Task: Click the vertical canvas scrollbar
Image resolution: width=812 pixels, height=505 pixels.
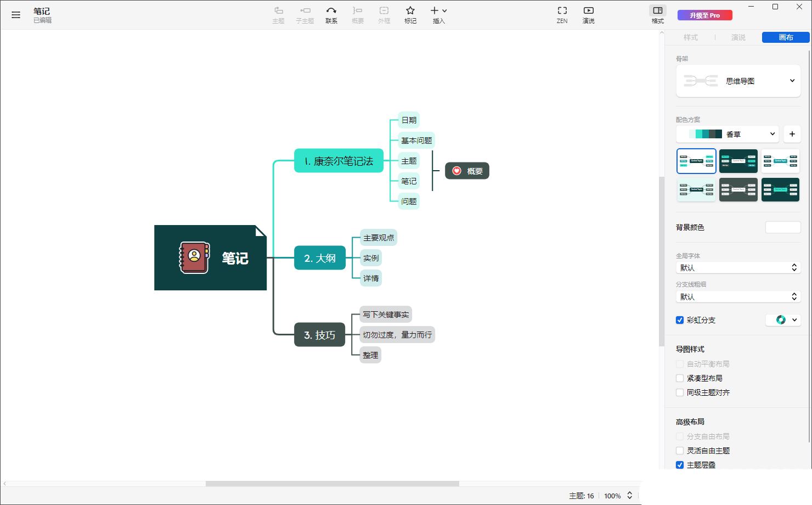Action: coord(662,261)
